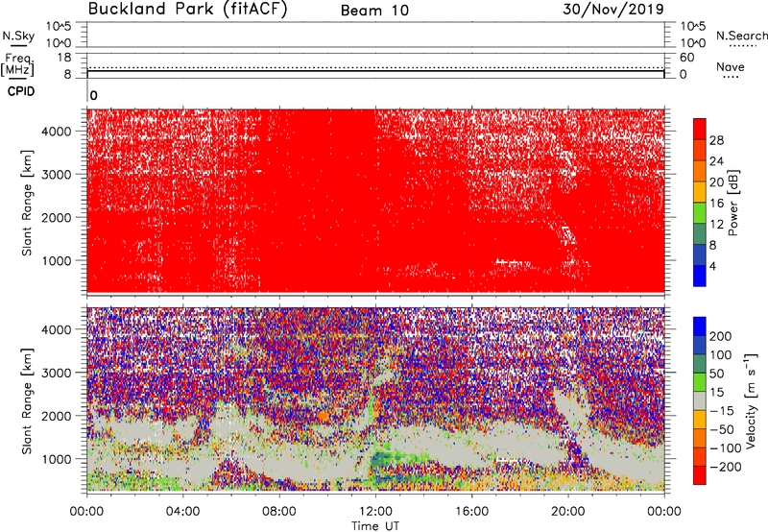Screen dimensions: 768x532
Task: Click the "12:00" time tick label
Action: click(375, 512)
